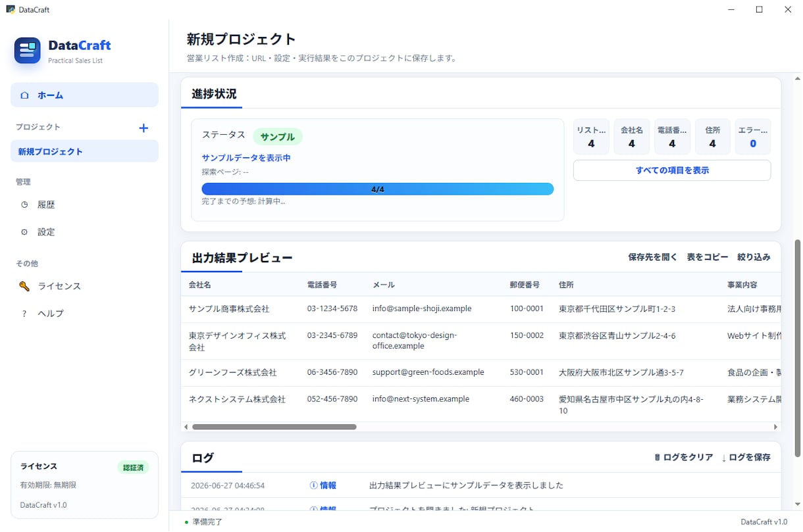Click the table horizontal scrollbar thumb

(x=274, y=427)
